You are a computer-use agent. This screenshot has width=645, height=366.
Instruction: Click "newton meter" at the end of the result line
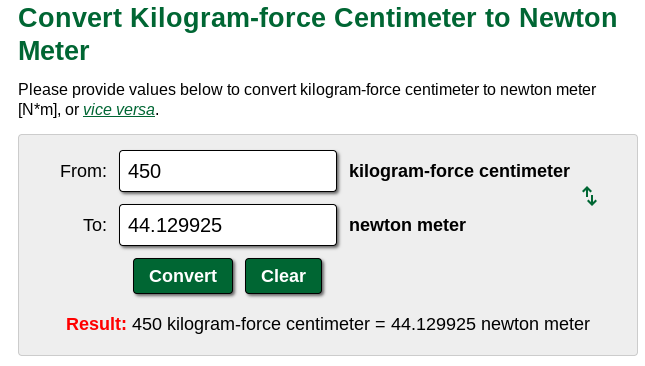pyautogui.click(x=535, y=324)
